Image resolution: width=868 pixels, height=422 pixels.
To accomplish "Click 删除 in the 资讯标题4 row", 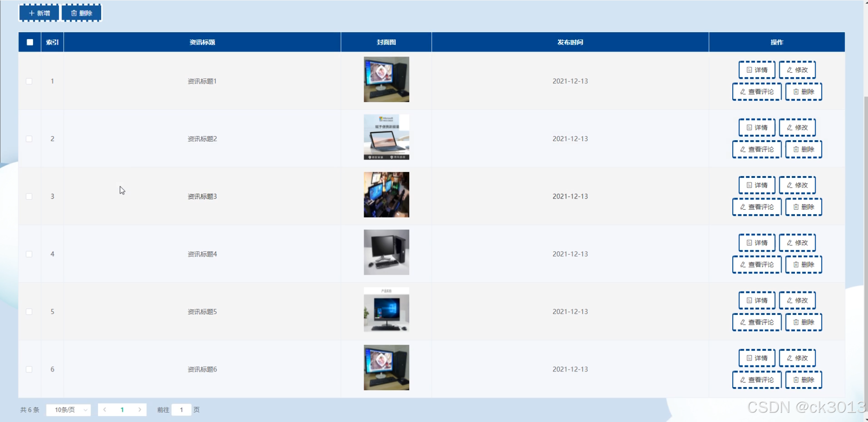I will 804,264.
